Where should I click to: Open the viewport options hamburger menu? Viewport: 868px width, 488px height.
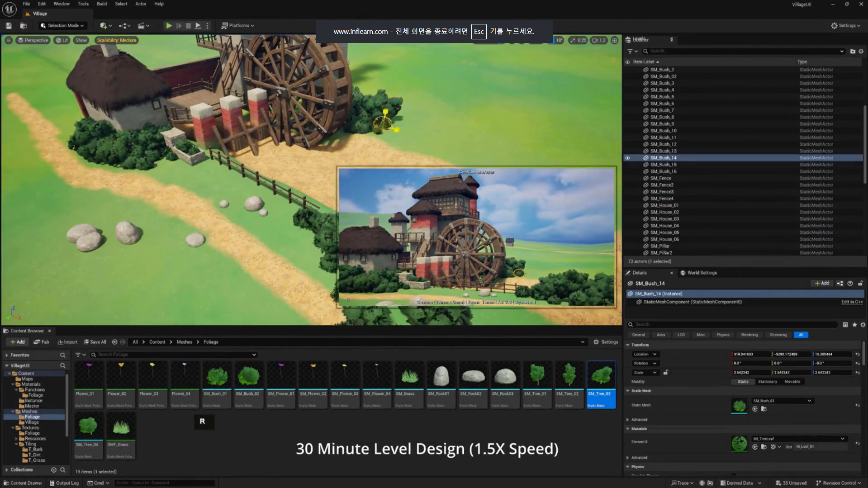(9, 40)
